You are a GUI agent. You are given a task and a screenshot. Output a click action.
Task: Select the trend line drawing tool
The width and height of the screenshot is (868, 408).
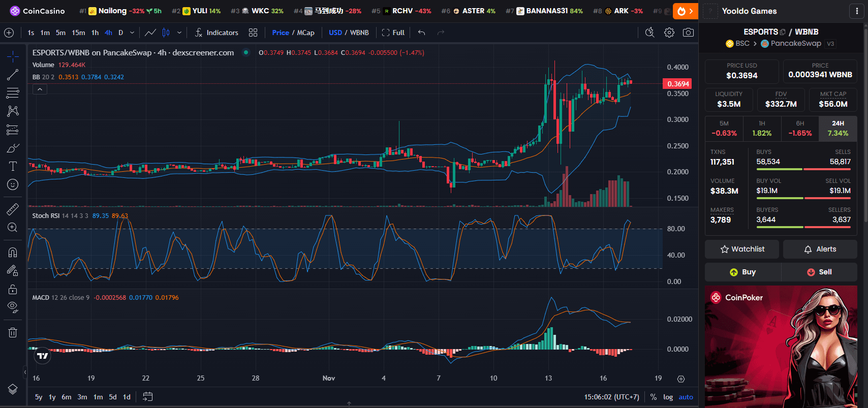click(13, 75)
